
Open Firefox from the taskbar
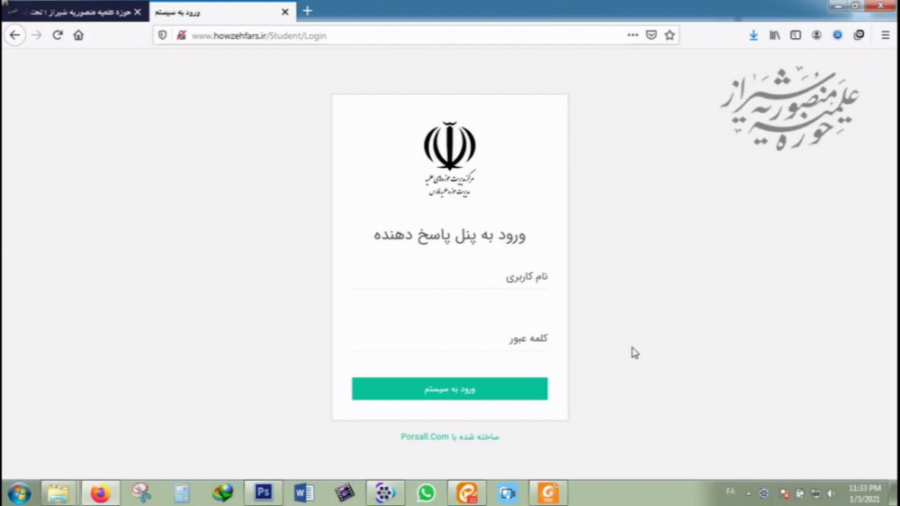(x=100, y=493)
